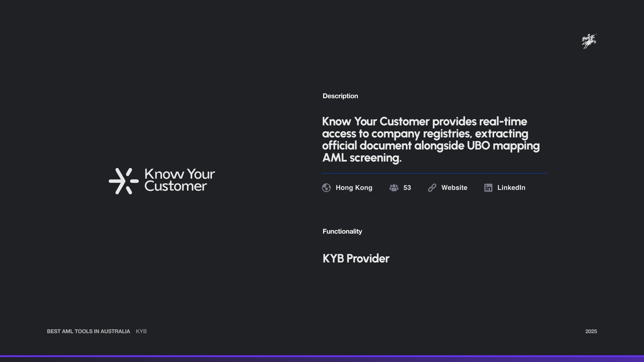Open the LinkedIn link
Screen dimensions: 644x362
point(511,188)
